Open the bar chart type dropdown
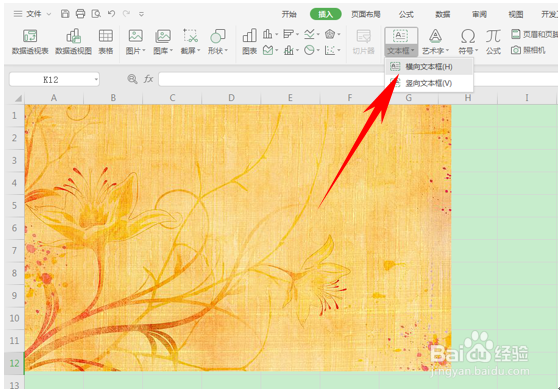Viewport: 560px width, 391px height. 291,34
